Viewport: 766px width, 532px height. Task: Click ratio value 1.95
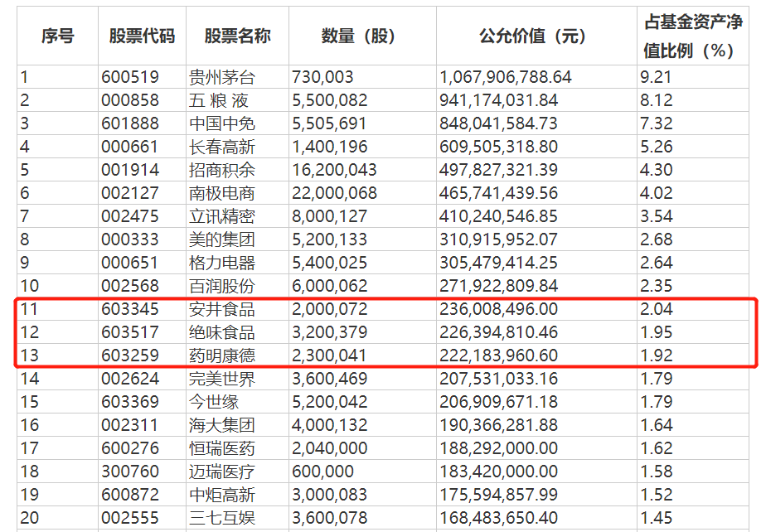[x=656, y=332]
